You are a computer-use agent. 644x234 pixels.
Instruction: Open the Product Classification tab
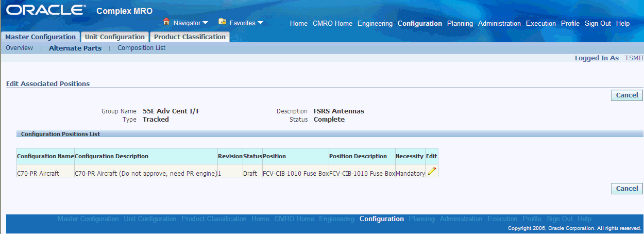tap(190, 37)
